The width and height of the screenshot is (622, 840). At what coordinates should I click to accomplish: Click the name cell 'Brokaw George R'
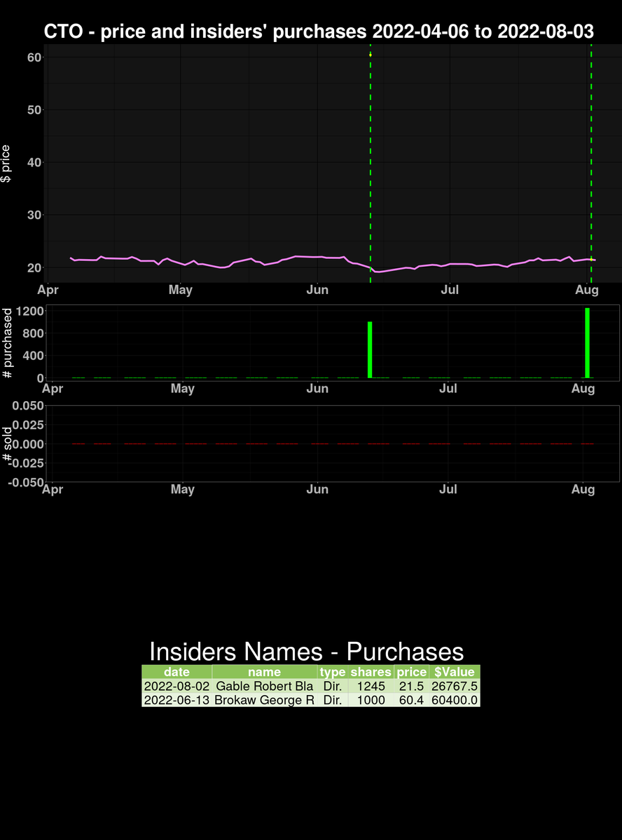264,700
